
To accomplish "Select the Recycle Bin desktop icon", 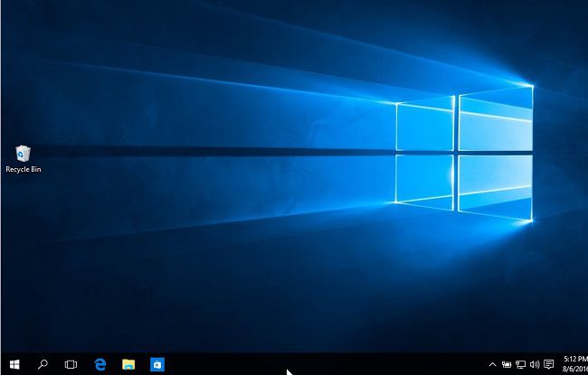I will pos(24,154).
